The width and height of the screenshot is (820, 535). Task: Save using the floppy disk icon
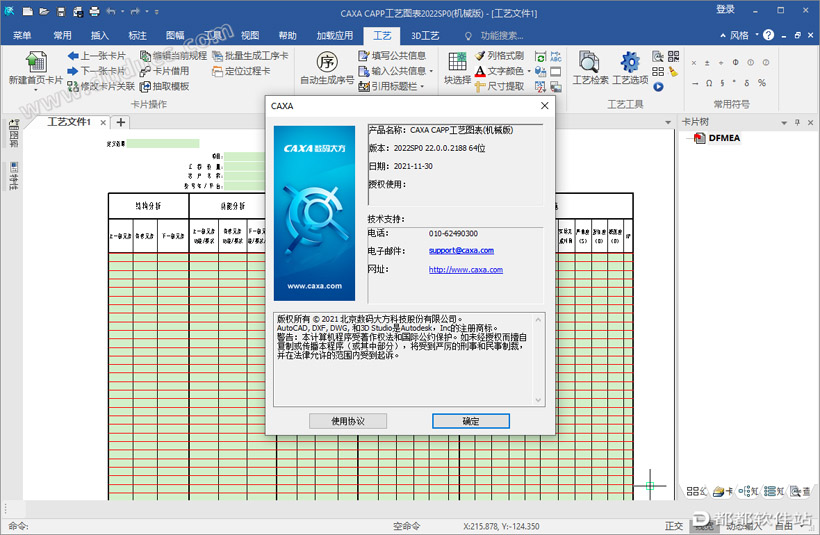[x=61, y=11]
